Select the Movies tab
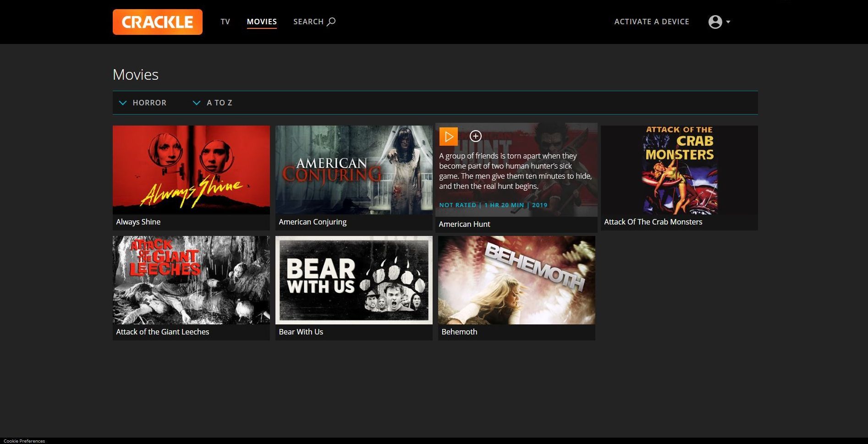Image resolution: width=868 pixels, height=444 pixels. pos(262,22)
